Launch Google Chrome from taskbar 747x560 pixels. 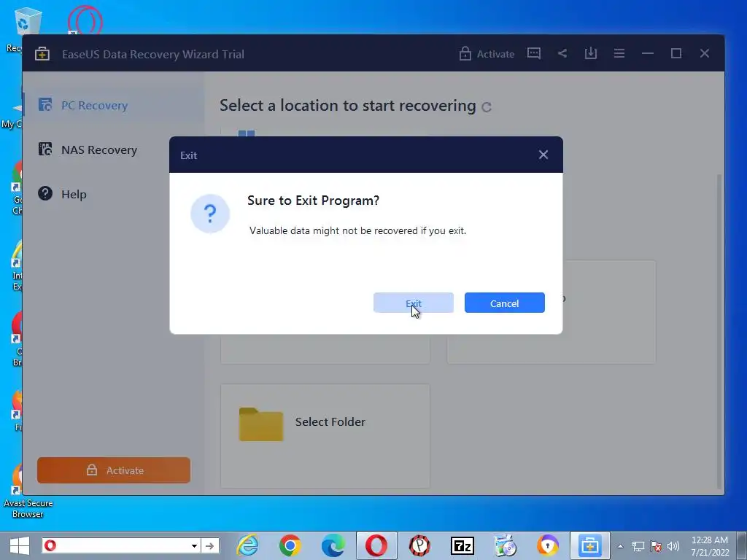[x=290, y=545]
